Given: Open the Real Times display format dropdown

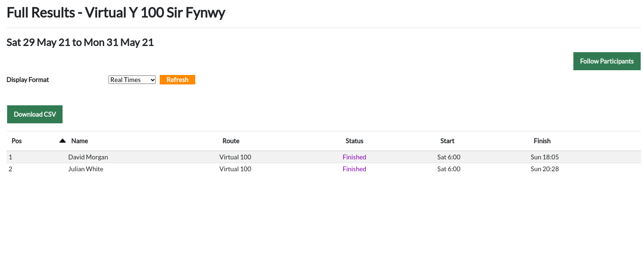Looking at the screenshot, I should coord(132,80).
